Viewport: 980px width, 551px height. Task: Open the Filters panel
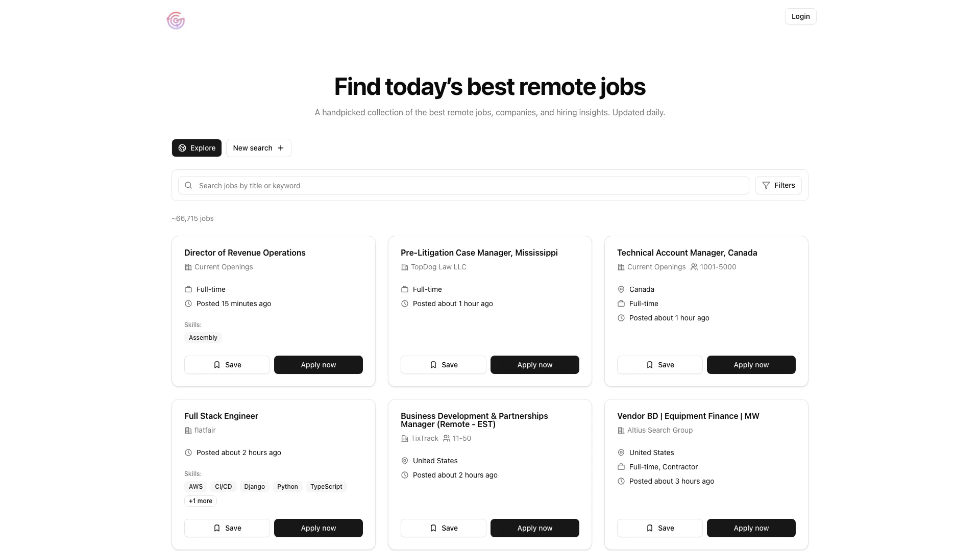pos(778,186)
